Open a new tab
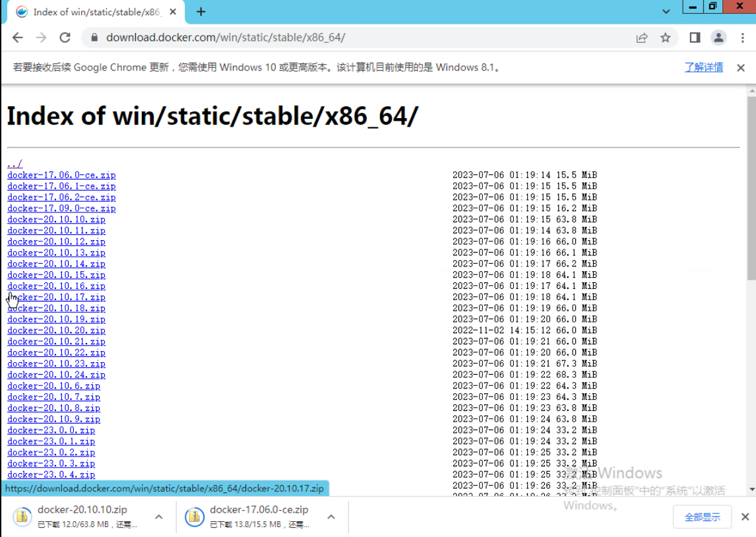The image size is (756, 537). click(201, 12)
